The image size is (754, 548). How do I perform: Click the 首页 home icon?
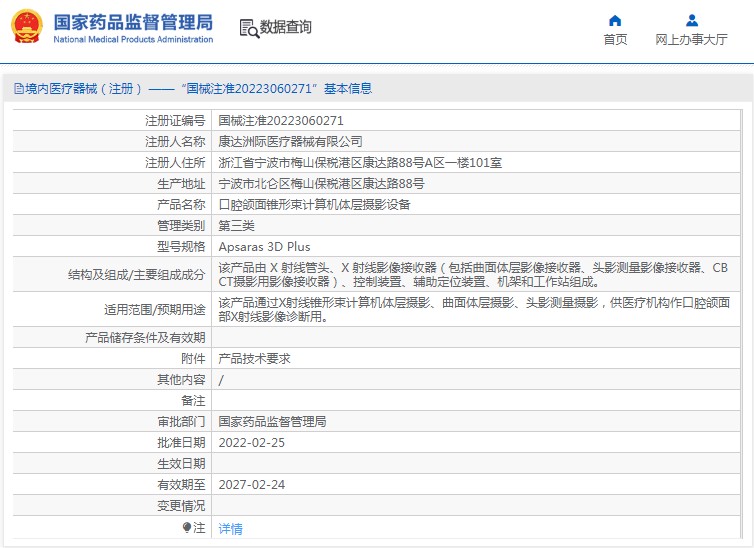615,21
